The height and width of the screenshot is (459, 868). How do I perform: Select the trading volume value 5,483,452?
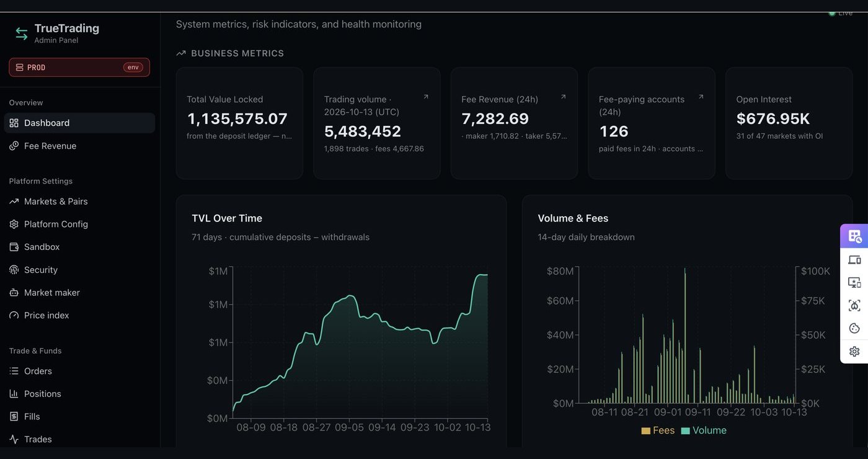[363, 131]
